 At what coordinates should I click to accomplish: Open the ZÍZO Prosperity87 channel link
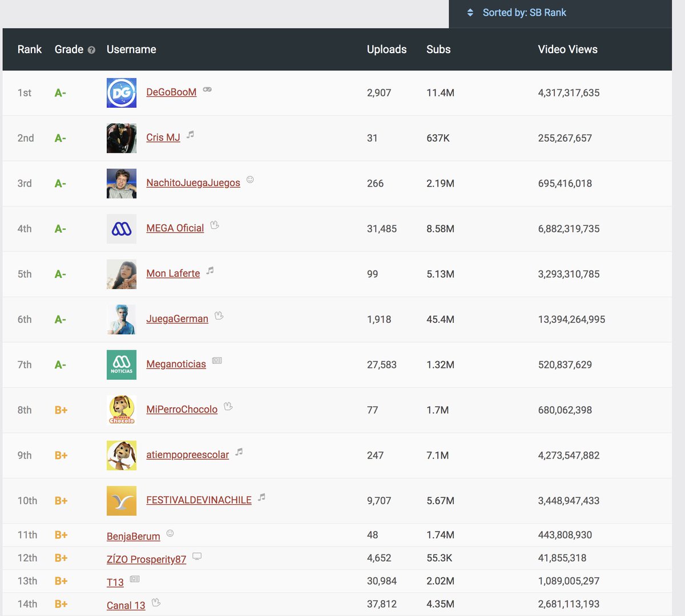pyautogui.click(x=146, y=560)
